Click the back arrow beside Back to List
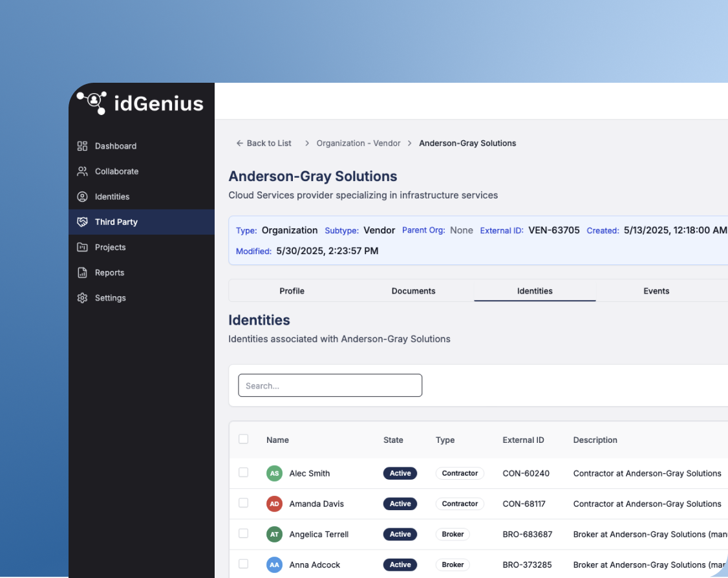This screenshot has height=578, width=728. tap(240, 143)
